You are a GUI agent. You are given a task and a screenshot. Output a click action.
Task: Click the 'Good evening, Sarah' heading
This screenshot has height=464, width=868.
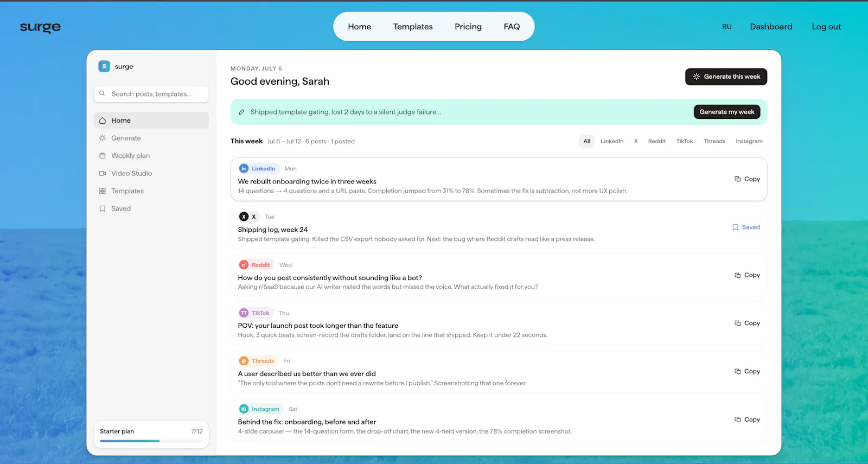(280, 81)
